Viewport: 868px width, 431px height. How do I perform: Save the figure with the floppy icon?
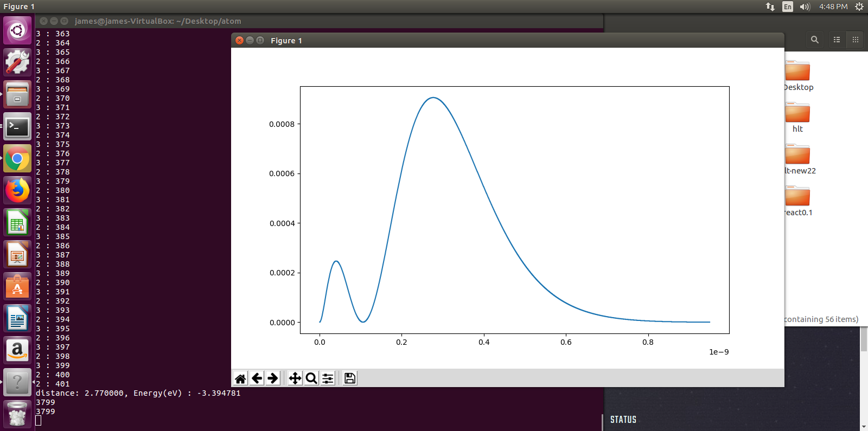pyautogui.click(x=350, y=378)
